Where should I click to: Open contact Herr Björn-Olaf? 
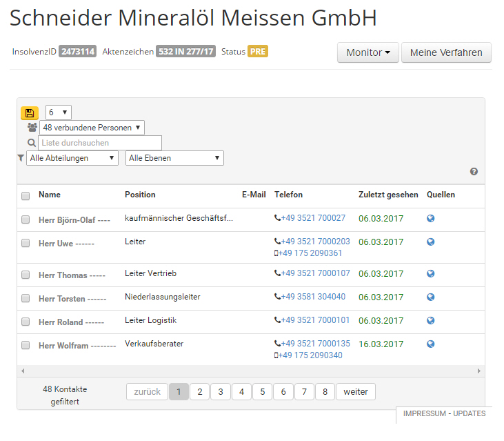click(x=74, y=220)
